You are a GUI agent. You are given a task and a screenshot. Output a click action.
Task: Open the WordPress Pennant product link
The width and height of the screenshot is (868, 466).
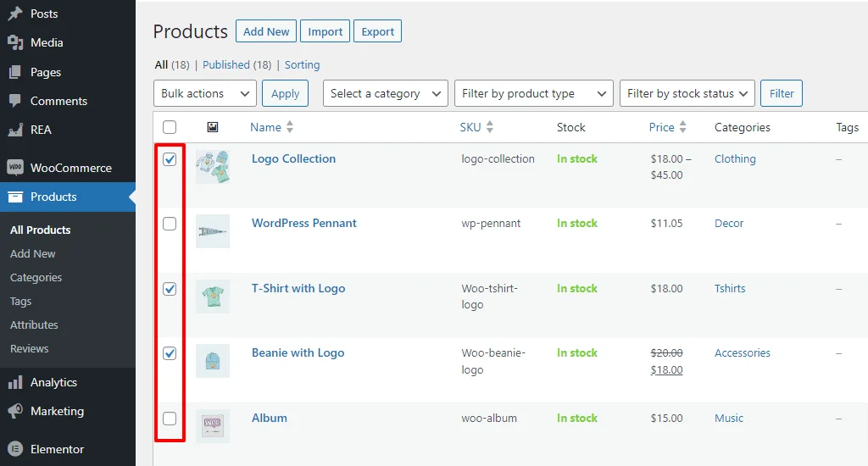304,223
